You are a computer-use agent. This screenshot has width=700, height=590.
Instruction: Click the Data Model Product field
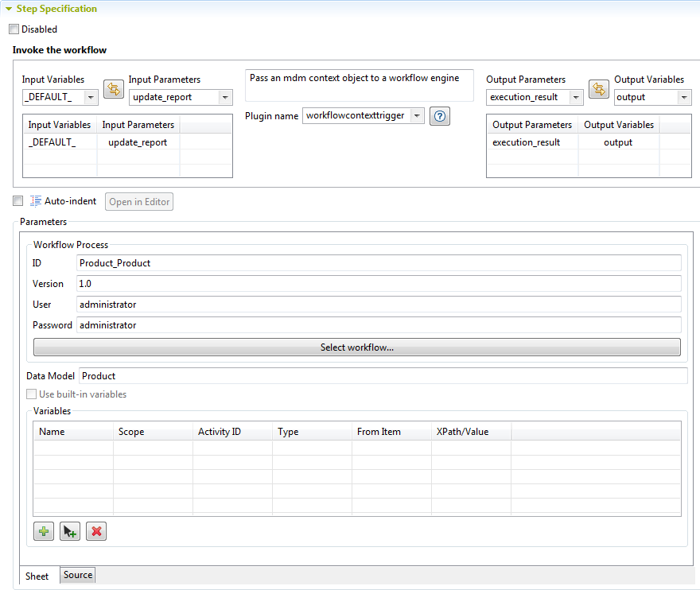pyautogui.click(x=382, y=376)
